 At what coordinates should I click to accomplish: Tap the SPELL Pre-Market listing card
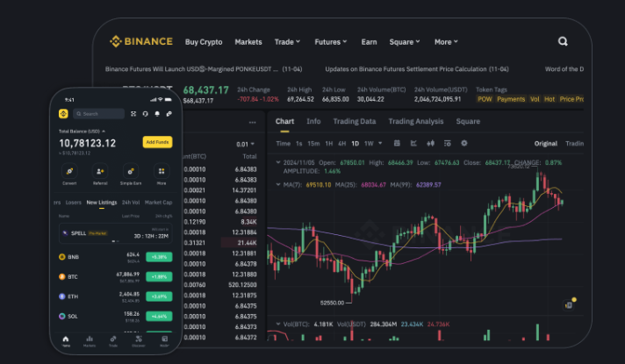point(115,233)
